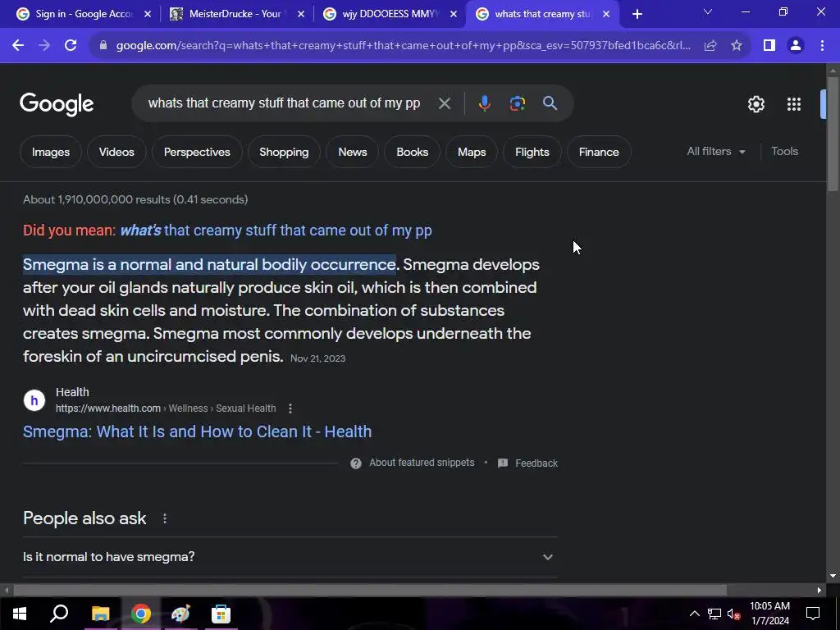Click the vertical scrollbar down arrow
The width and height of the screenshot is (840, 630).
tap(833, 576)
